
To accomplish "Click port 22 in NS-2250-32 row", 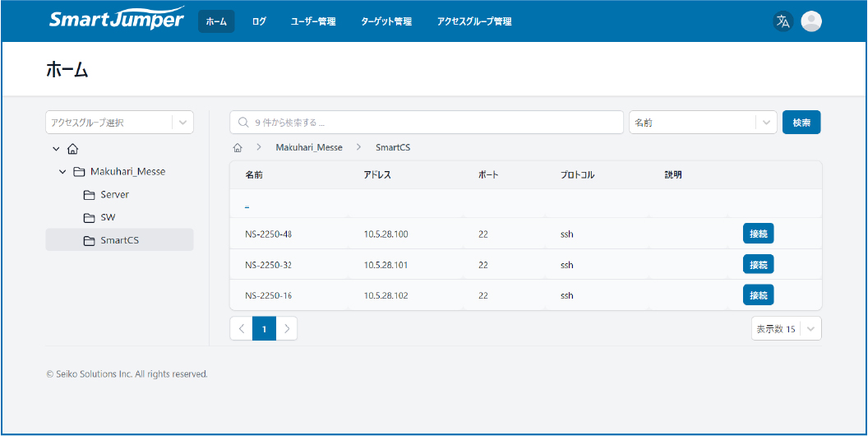I will coord(482,265).
